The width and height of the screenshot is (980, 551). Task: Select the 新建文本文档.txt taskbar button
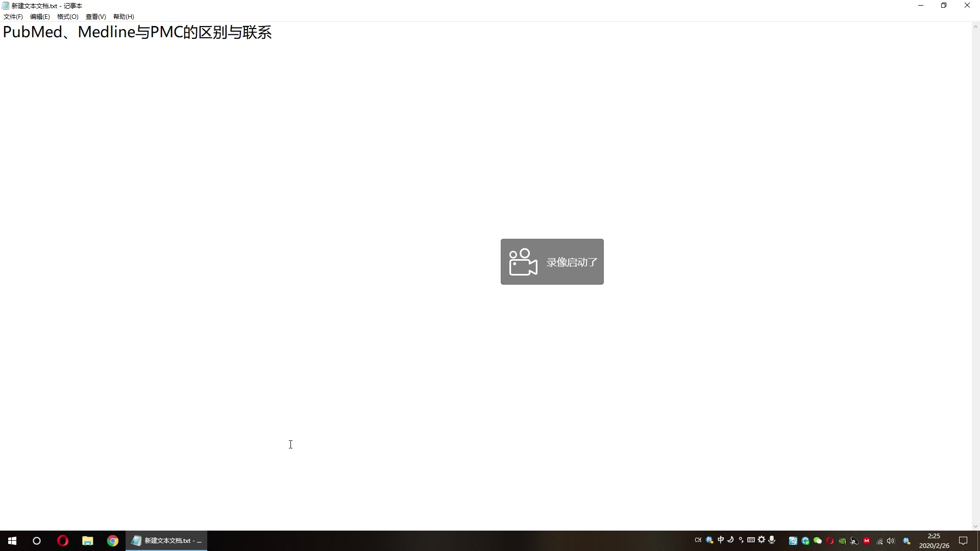point(166,541)
